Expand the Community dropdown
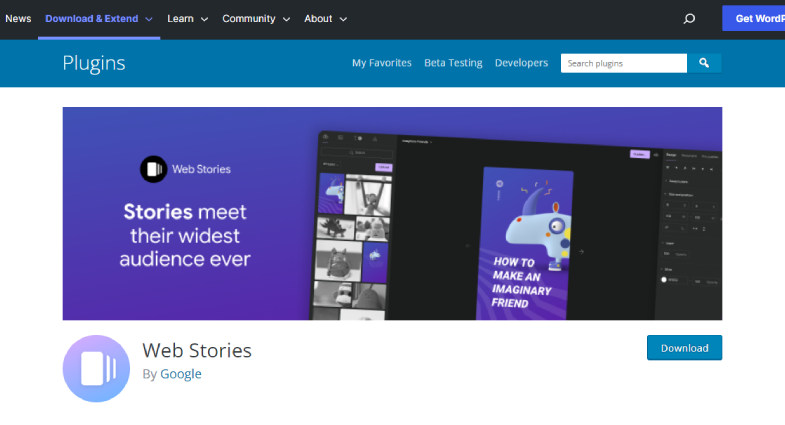Viewport: 785px width, 425px height. [x=255, y=19]
